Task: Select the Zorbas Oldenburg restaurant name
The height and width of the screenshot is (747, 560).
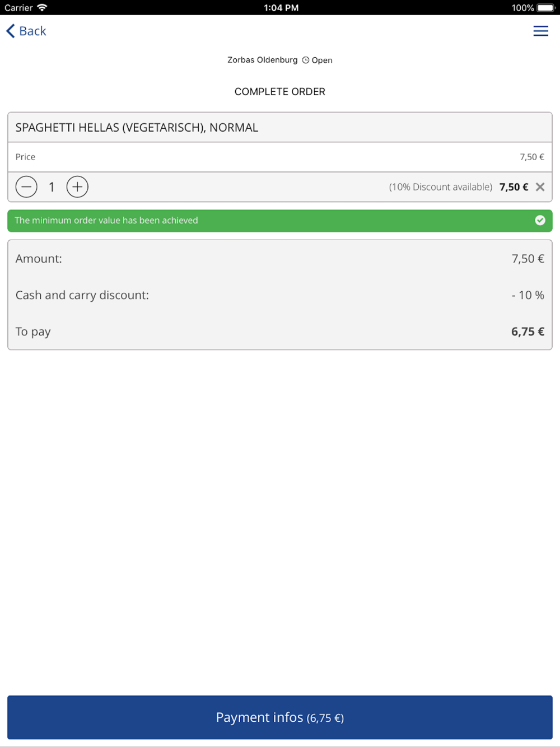Action: click(262, 60)
